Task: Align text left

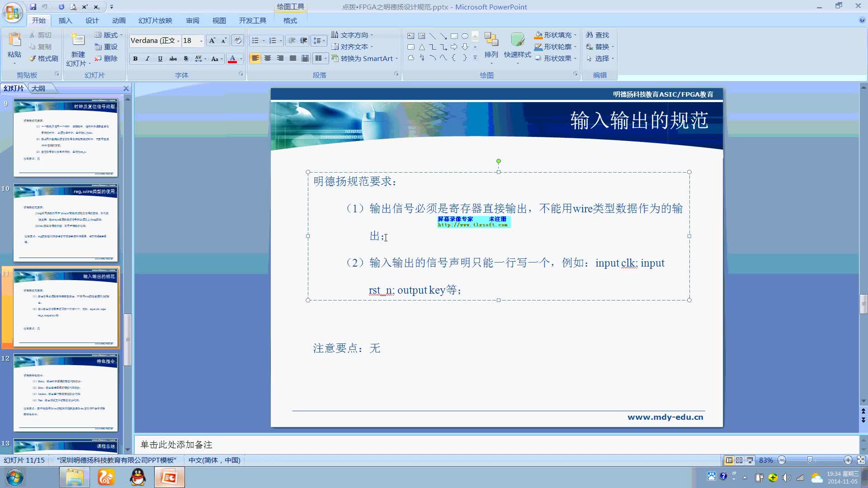Action: pyautogui.click(x=255, y=58)
